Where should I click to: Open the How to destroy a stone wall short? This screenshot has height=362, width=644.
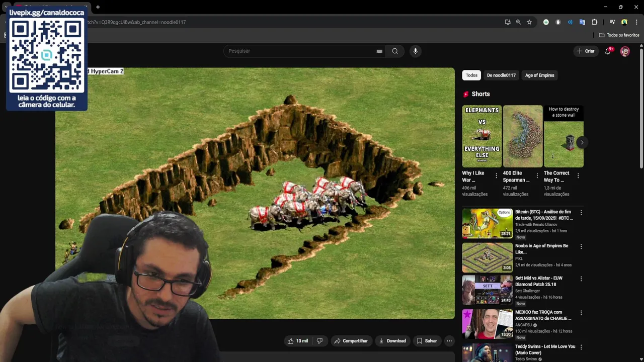coord(563,136)
